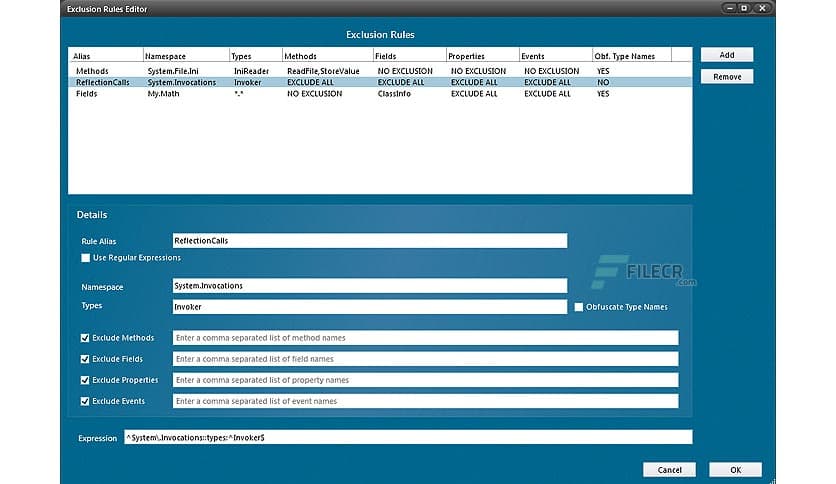Remove the selected exclusion rule
836x484 pixels.
726,77
